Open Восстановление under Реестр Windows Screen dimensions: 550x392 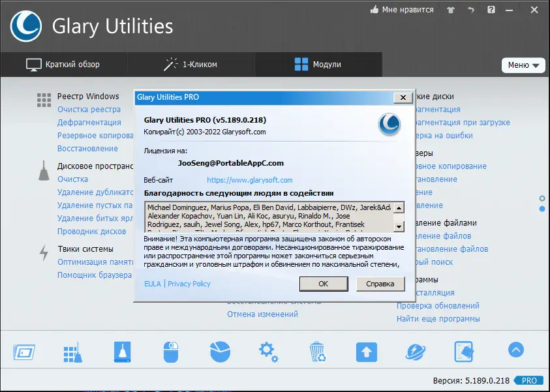click(x=87, y=148)
